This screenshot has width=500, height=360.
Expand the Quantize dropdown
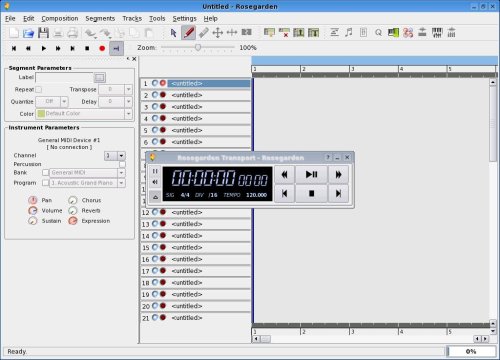tap(64, 101)
